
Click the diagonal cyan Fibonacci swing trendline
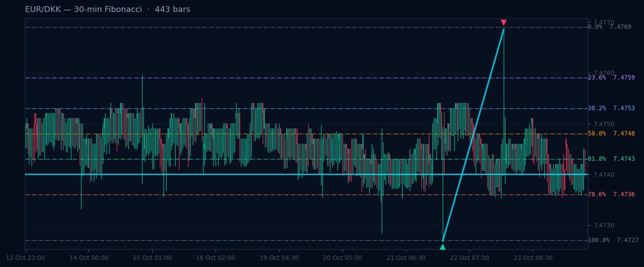[x=473, y=135]
